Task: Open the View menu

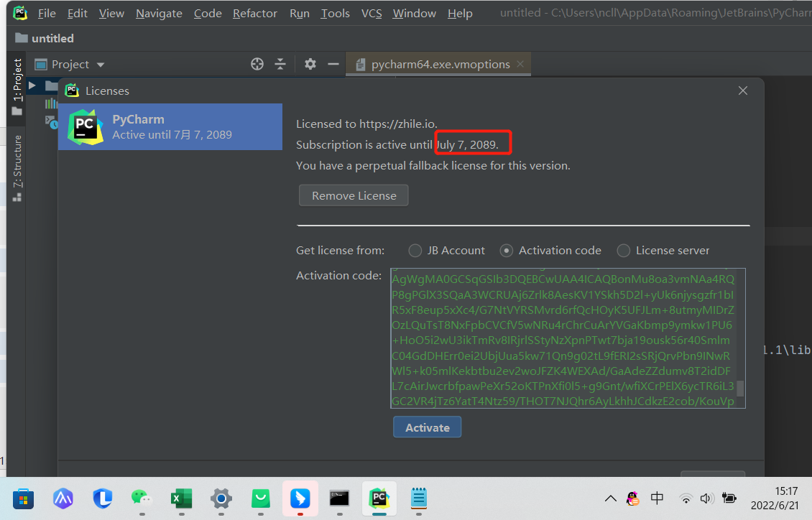Action: pos(111,14)
